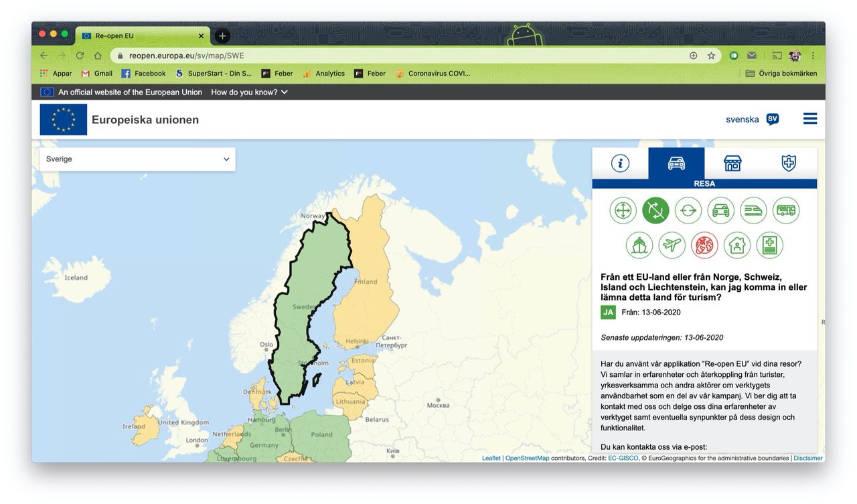The width and height of the screenshot is (857, 504).
Task: Open a new browser tab
Action: [222, 36]
